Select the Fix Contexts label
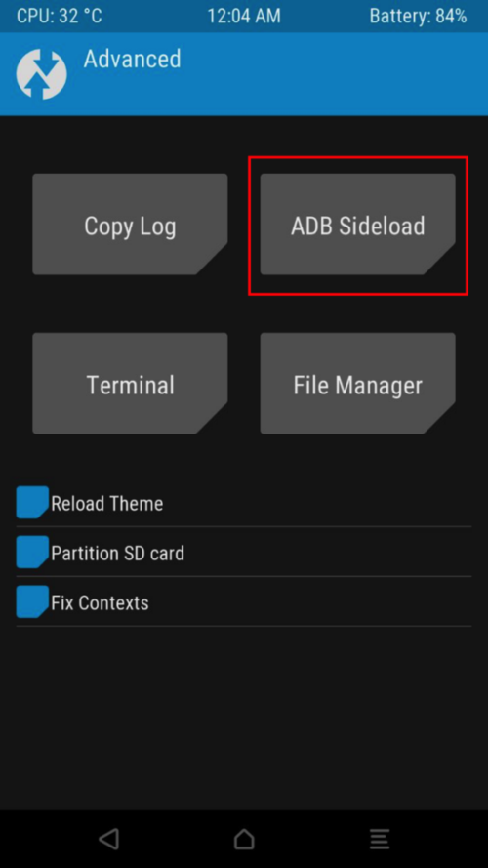488x868 pixels. click(x=100, y=602)
